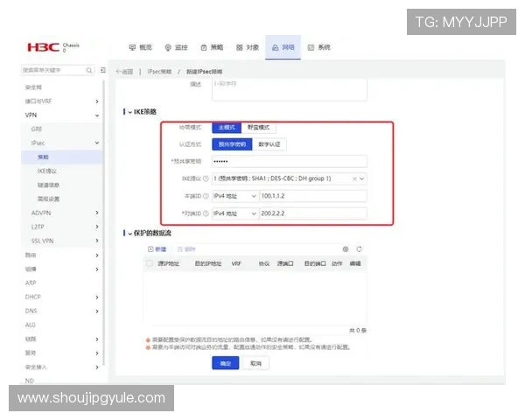Clear the IKE提议 selection with X icon
Image resolution: width=525 pixels, height=420 pixels.
(354, 178)
